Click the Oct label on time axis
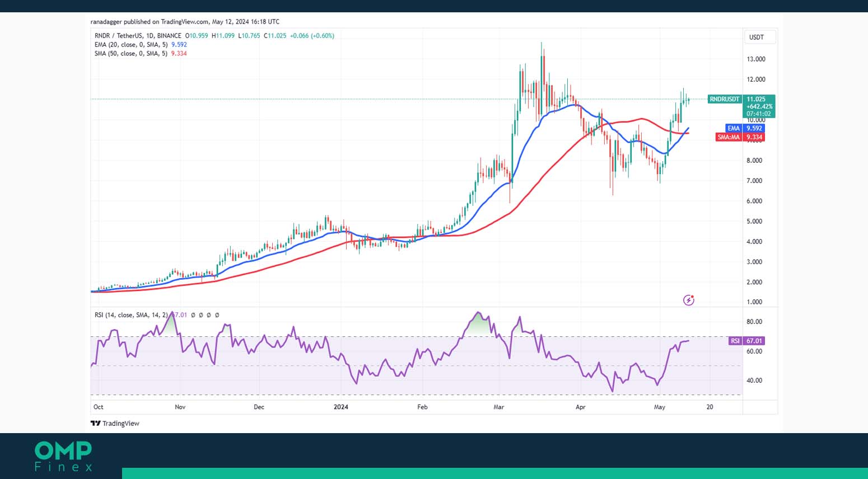This screenshot has width=868, height=479. tap(99, 407)
